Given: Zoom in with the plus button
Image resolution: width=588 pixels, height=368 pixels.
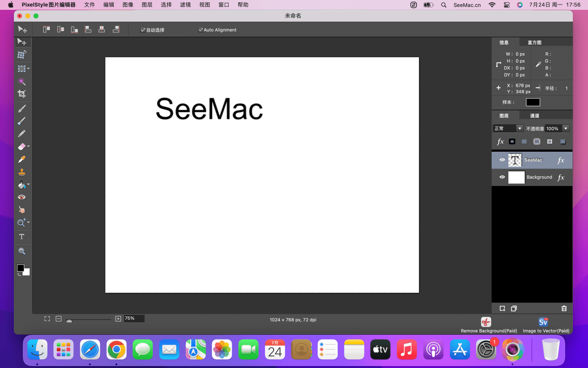Looking at the screenshot, I should click(x=118, y=319).
